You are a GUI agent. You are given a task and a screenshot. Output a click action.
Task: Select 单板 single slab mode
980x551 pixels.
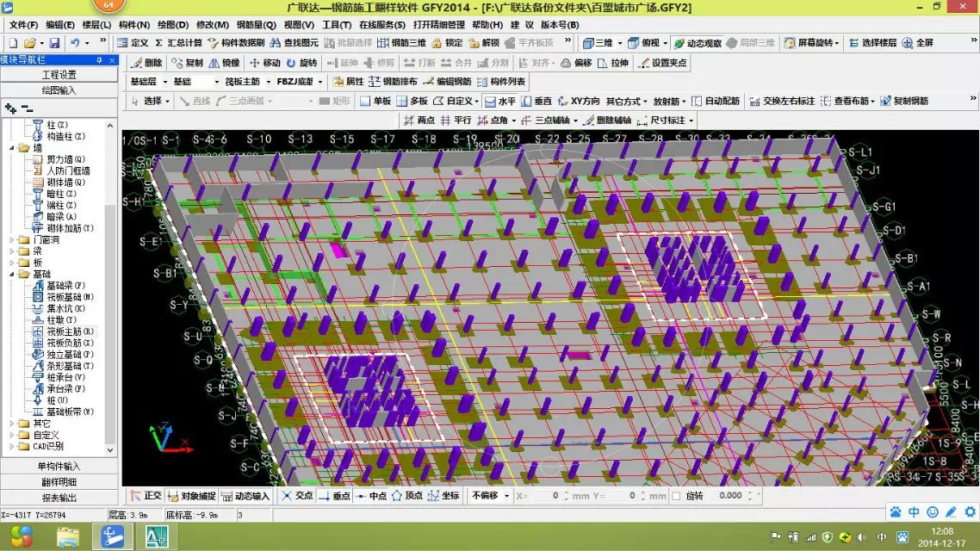coord(375,102)
